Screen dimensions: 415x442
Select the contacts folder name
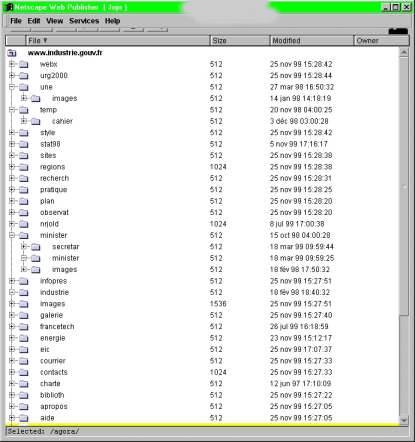tap(54, 372)
